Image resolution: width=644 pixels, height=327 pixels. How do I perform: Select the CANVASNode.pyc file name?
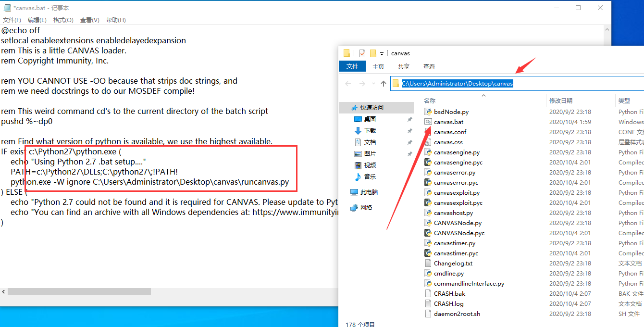click(x=459, y=233)
